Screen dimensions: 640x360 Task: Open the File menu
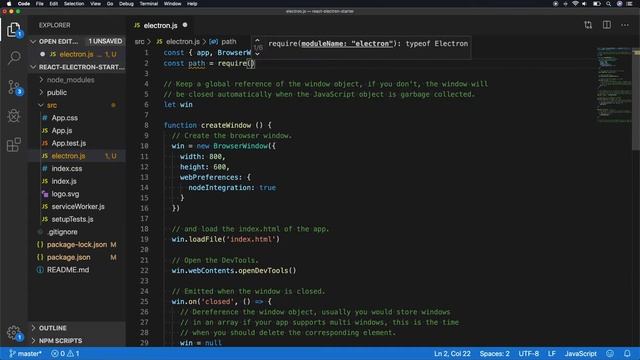click(x=40, y=4)
